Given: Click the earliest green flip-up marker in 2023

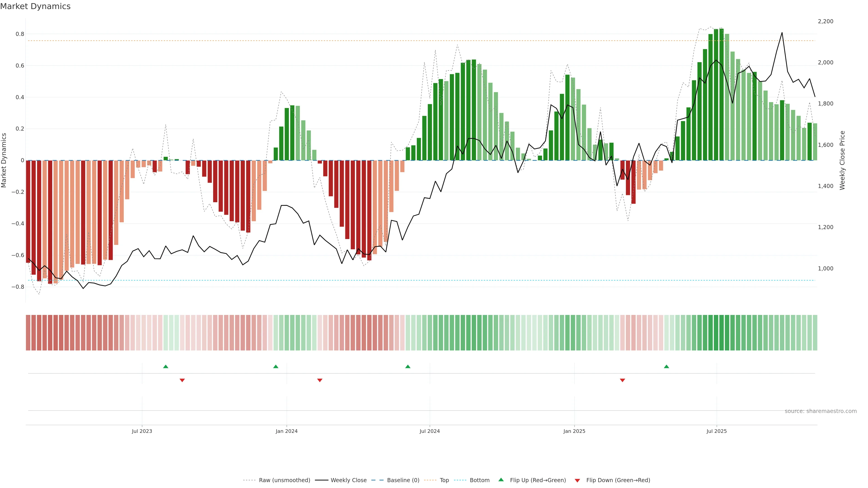Looking at the screenshot, I should tap(165, 366).
